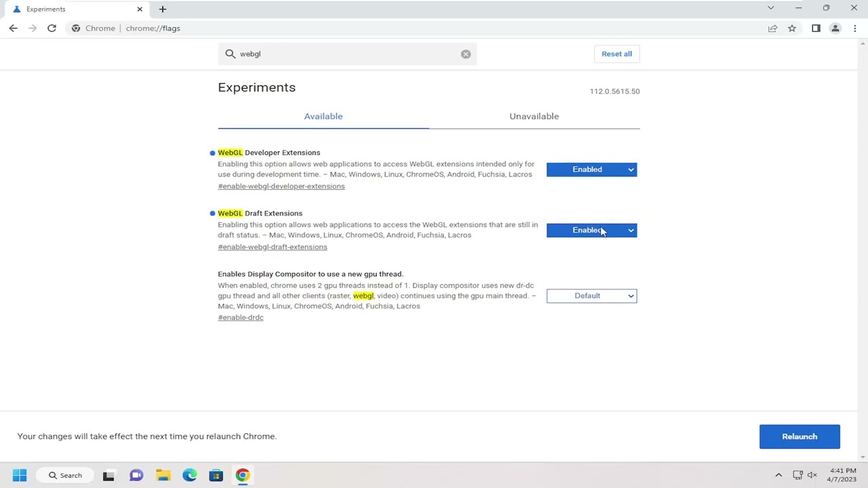
Task: Click the Chrome icon in taskbar
Action: 242,475
